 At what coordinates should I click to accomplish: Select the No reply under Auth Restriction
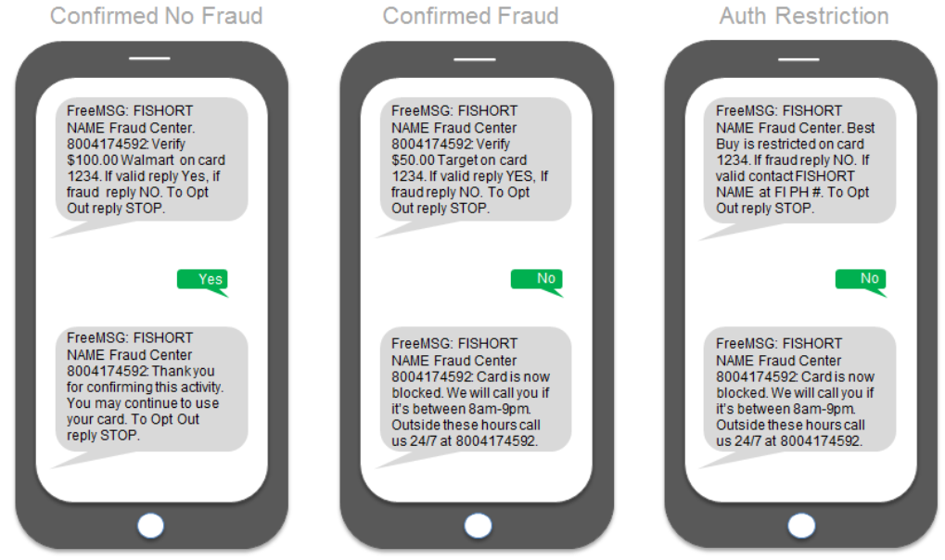(x=861, y=279)
